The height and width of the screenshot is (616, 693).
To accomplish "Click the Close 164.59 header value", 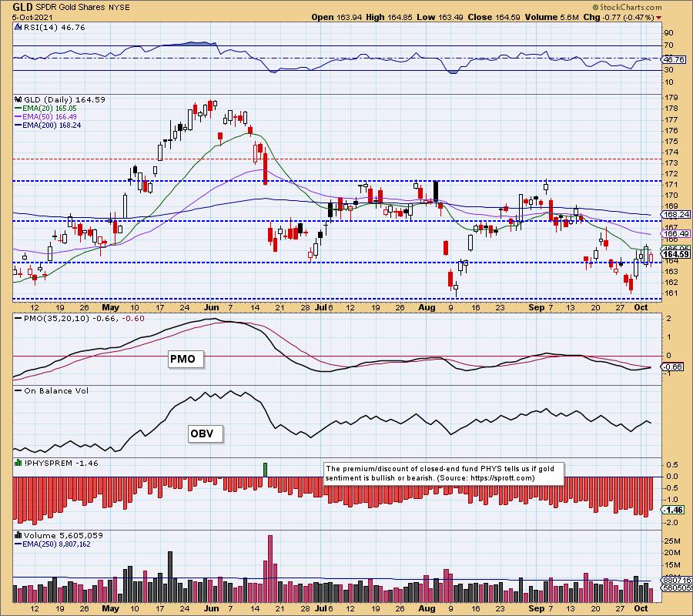I will tap(494, 17).
